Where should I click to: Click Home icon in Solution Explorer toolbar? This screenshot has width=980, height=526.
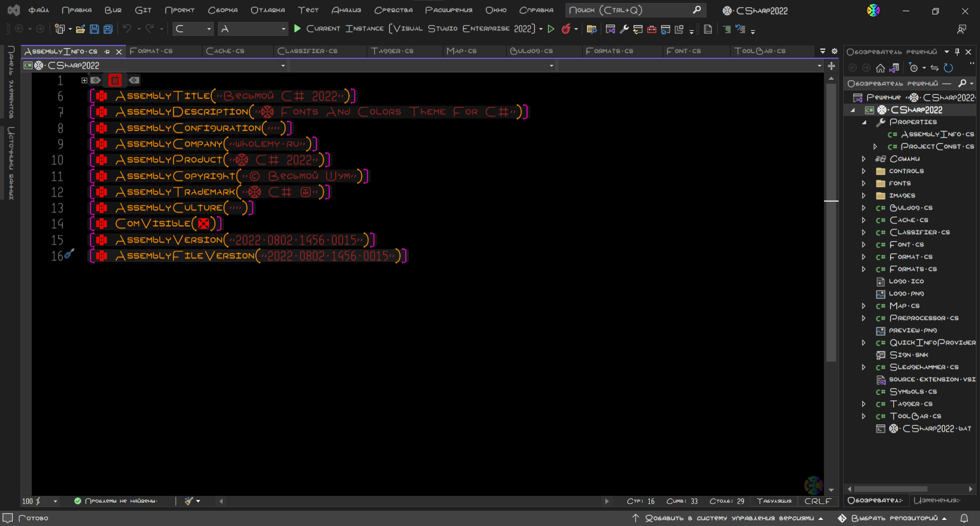click(880, 68)
